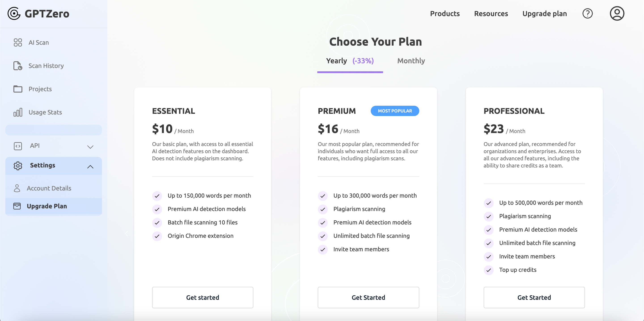Open the Resources menu
Screen dimensions: 644x321
pos(491,13)
